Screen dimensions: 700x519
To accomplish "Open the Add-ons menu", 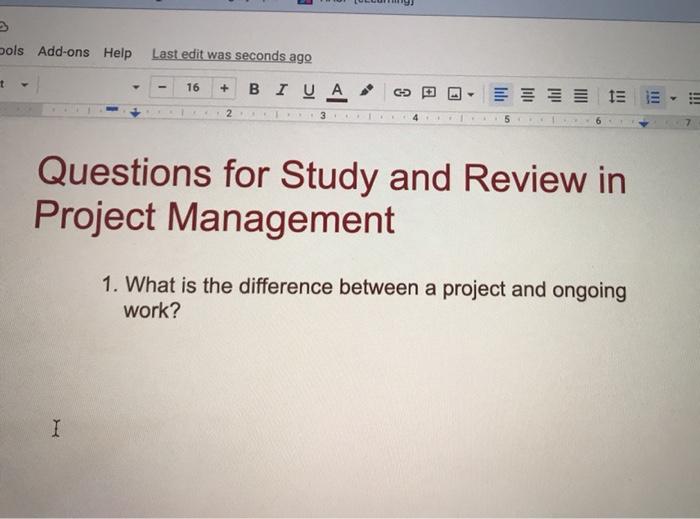I will (x=63, y=52).
